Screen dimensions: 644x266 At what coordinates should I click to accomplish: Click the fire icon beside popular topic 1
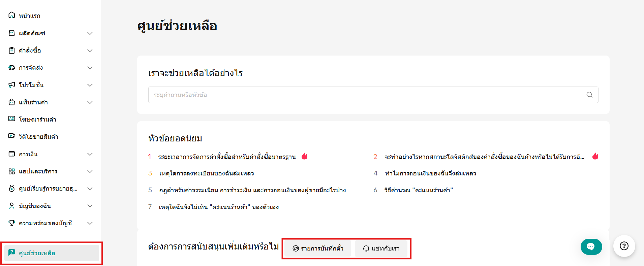coord(305,156)
